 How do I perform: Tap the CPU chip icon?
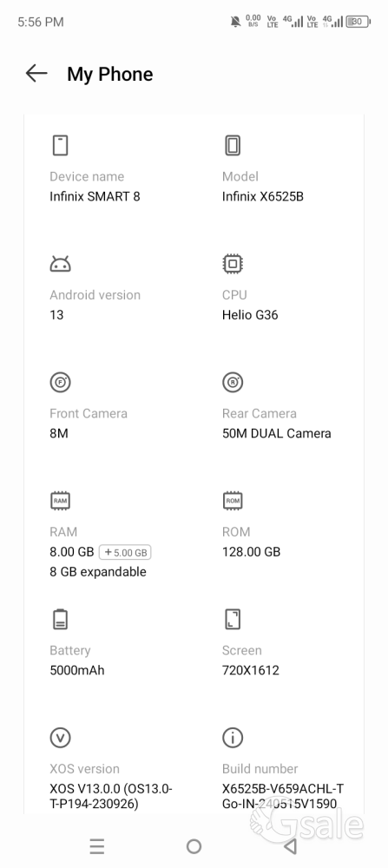pyautogui.click(x=233, y=264)
